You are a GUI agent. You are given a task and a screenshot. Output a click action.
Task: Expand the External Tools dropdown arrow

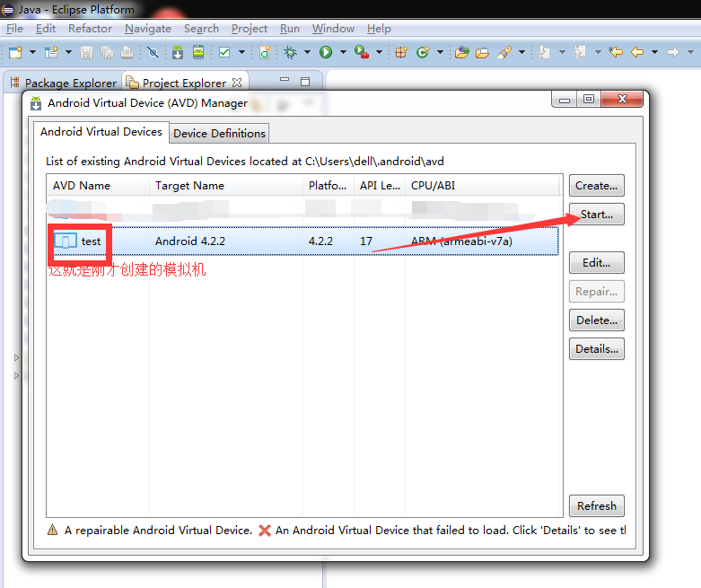379,52
